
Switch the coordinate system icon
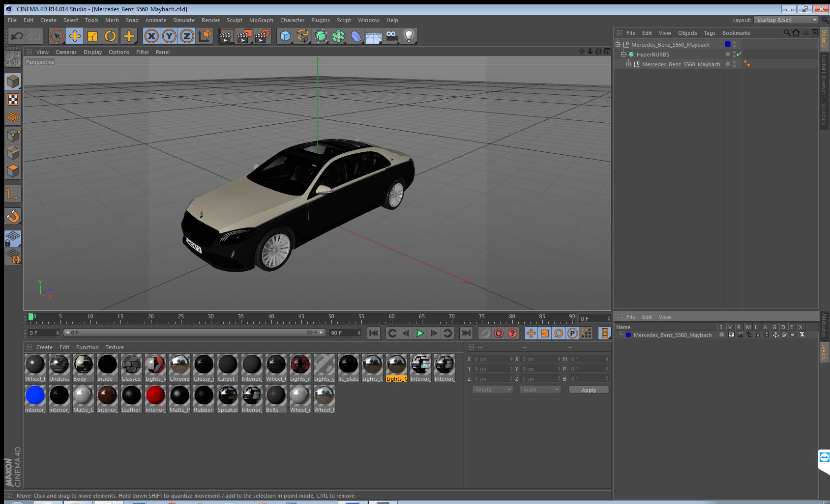pos(205,36)
